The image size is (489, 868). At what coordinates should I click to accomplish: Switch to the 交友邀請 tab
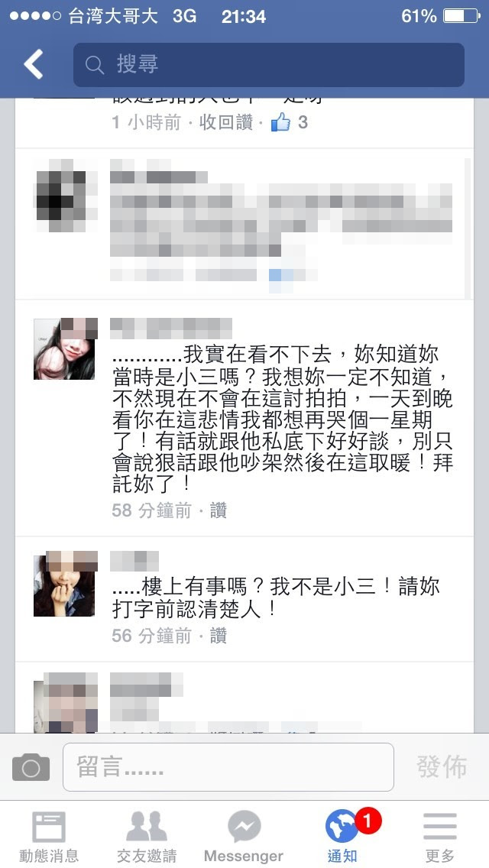147,837
